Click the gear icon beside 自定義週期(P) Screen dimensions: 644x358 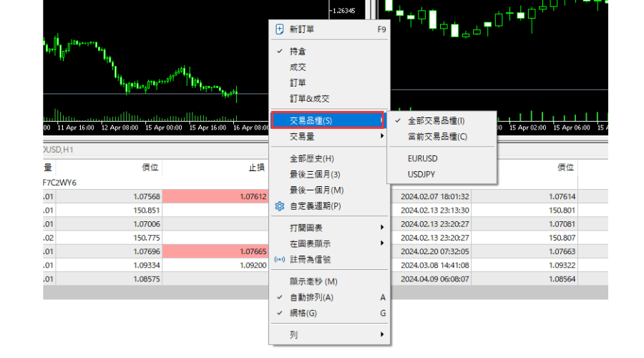(280, 206)
